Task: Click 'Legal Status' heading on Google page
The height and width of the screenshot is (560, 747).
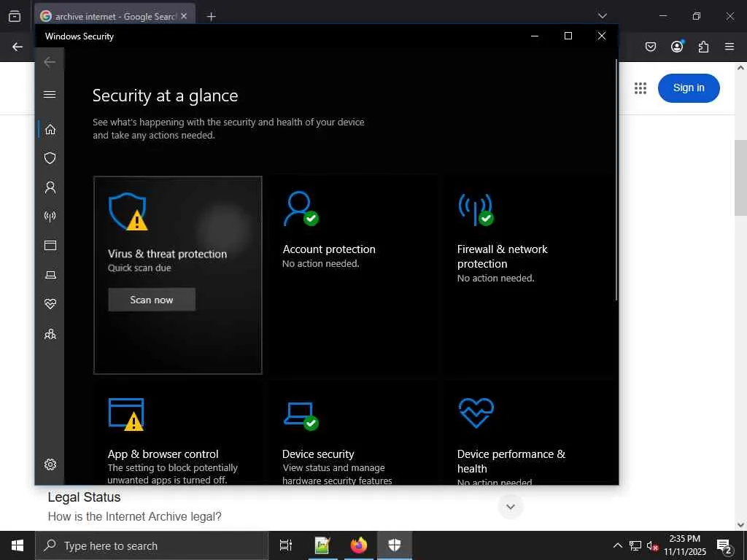Action: coord(85,497)
